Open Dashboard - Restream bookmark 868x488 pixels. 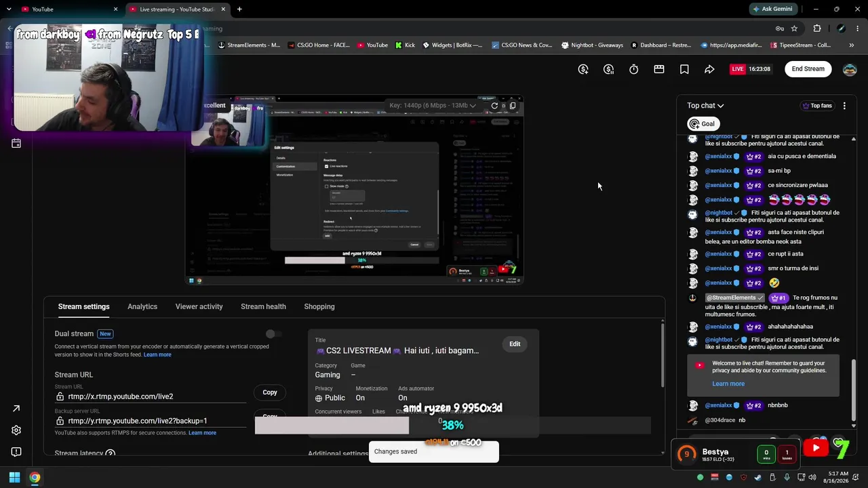(x=661, y=45)
